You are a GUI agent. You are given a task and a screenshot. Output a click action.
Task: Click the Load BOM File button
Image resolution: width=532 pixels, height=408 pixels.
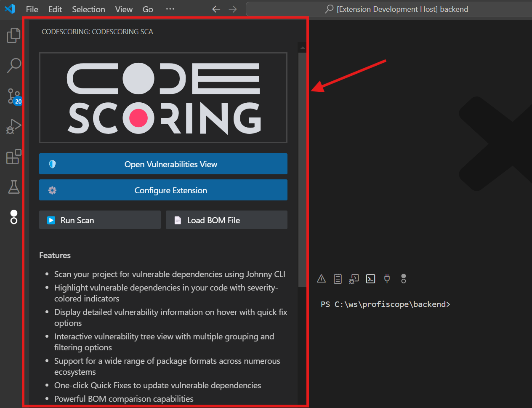click(226, 220)
